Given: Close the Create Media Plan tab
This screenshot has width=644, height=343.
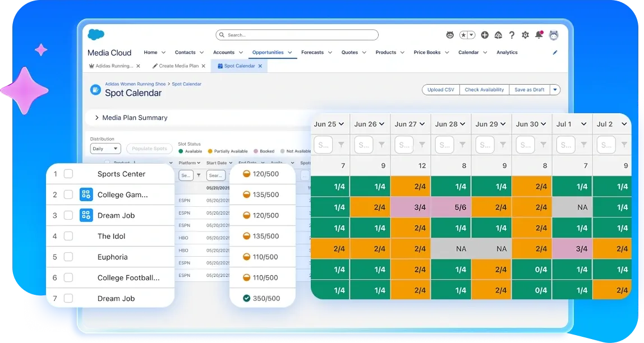Looking at the screenshot, I should click(x=203, y=66).
